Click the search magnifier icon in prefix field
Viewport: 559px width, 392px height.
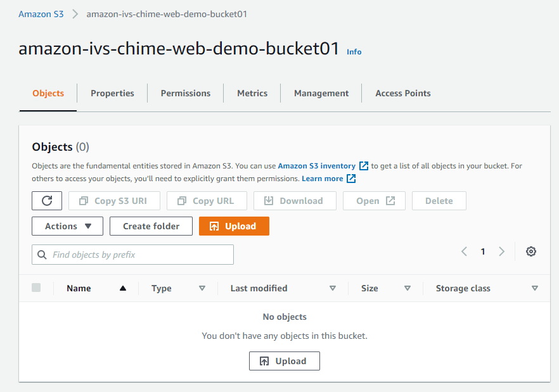(x=42, y=255)
